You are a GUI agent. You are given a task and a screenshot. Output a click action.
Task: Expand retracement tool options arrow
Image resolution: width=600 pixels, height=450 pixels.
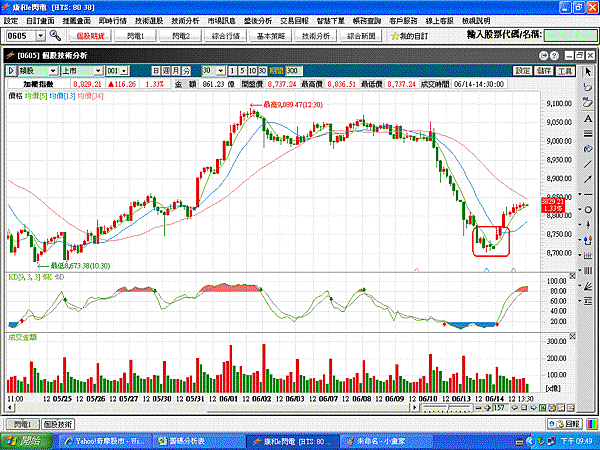[x=580, y=301]
